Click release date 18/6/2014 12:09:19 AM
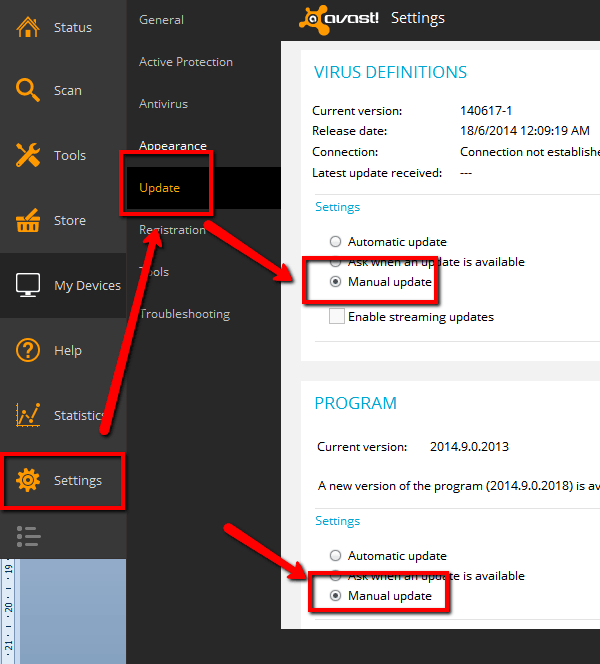 coord(525,131)
